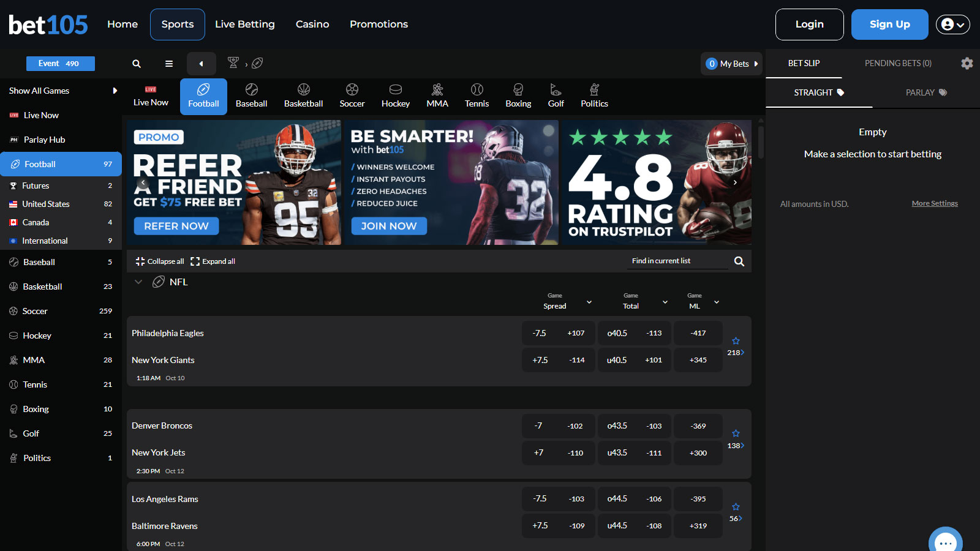
Task: Open the account profile dropdown
Action: [952, 24]
